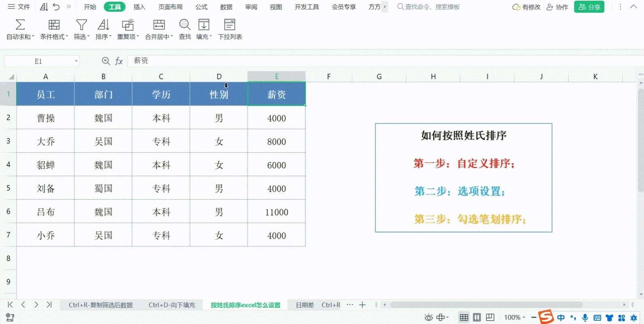
Task: Click the 条件格式 conditional formatting icon
Action: [54, 25]
